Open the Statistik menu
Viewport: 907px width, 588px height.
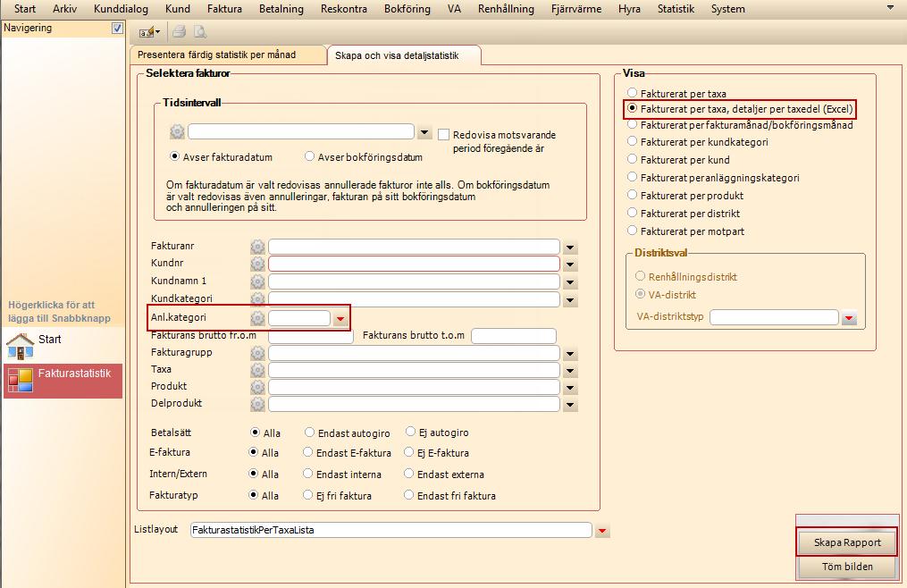(x=676, y=9)
